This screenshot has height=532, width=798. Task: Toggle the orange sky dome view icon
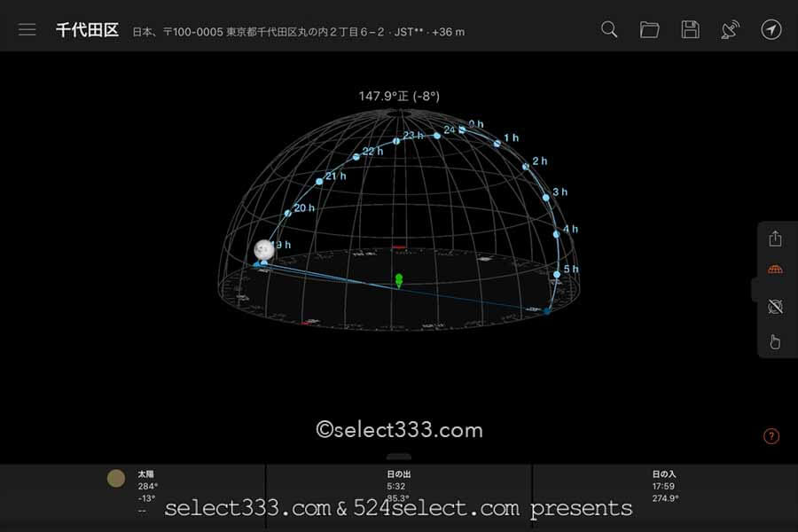click(775, 270)
